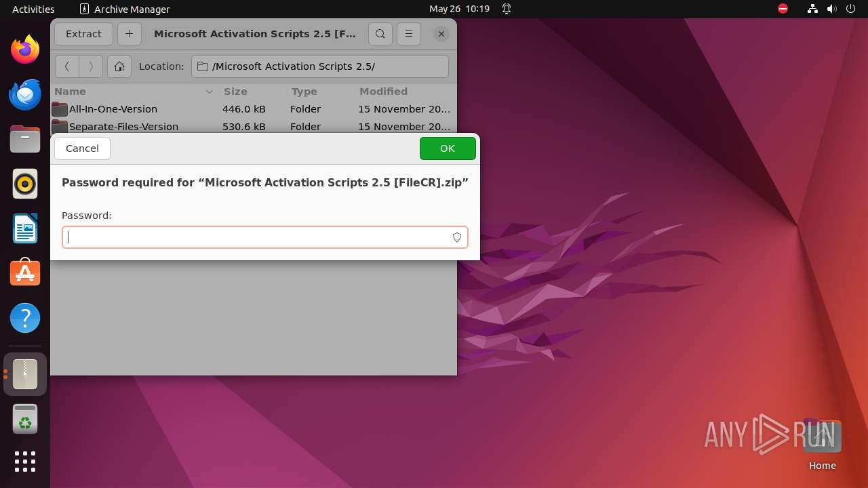Open Trash from dock
868x488 pixels.
click(25, 420)
